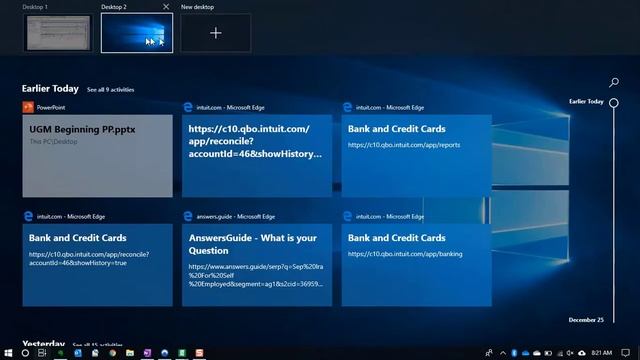Click the Task View taskbar icon

pos(42,353)
